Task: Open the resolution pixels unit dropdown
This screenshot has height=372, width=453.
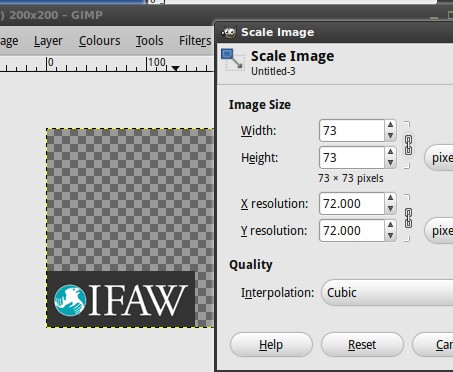Action: (x=439, y=230)
